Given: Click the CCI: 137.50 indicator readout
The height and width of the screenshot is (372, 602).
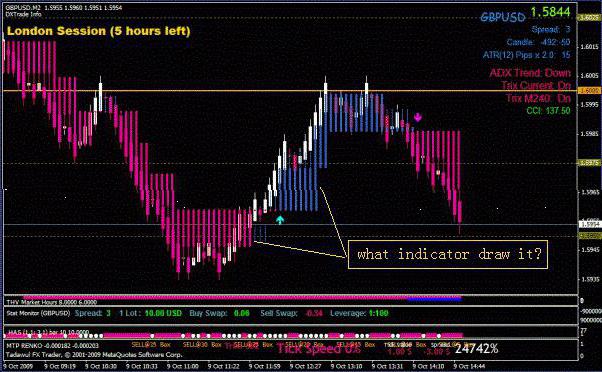Looking at the screenshot, I should 548,111.
